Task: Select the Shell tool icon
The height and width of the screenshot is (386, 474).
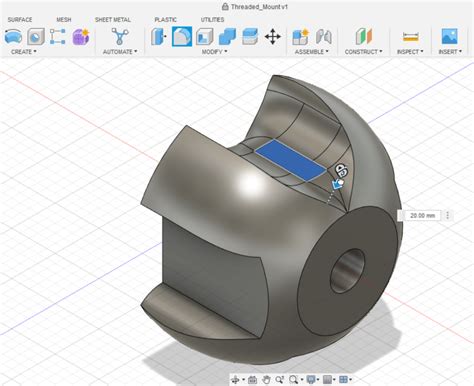Action: [205, 36]
